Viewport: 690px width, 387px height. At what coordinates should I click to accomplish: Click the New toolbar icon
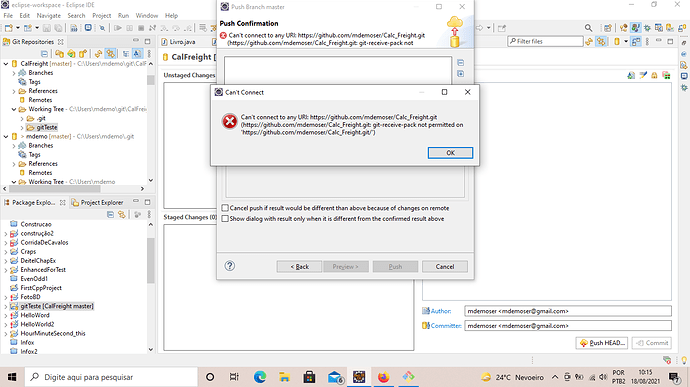point(8,28)
